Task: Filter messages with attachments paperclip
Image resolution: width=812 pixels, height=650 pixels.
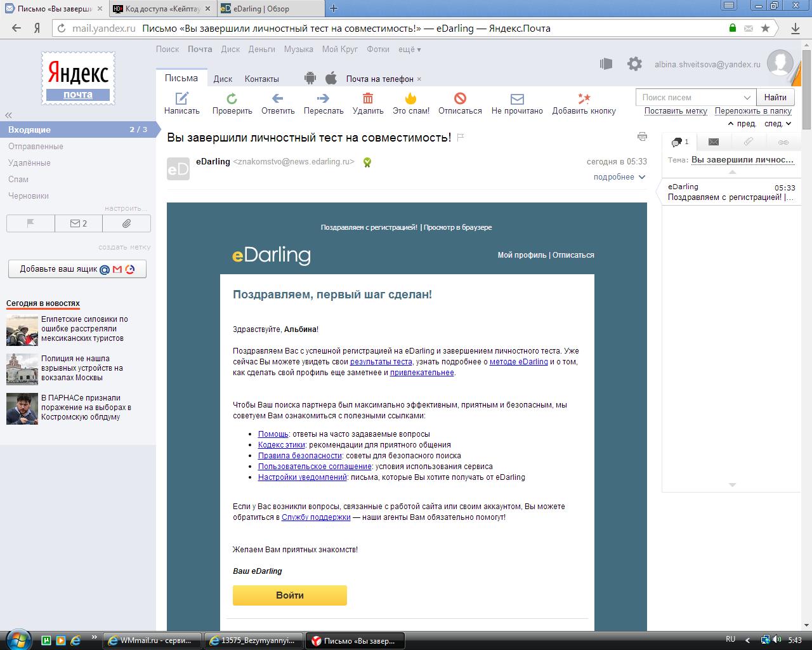Action: point(127,223)
